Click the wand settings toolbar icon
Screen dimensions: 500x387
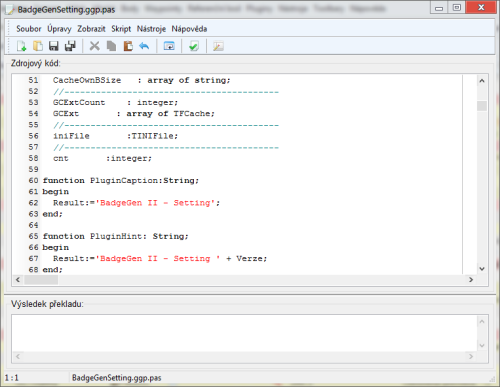(x=218, y=46)
